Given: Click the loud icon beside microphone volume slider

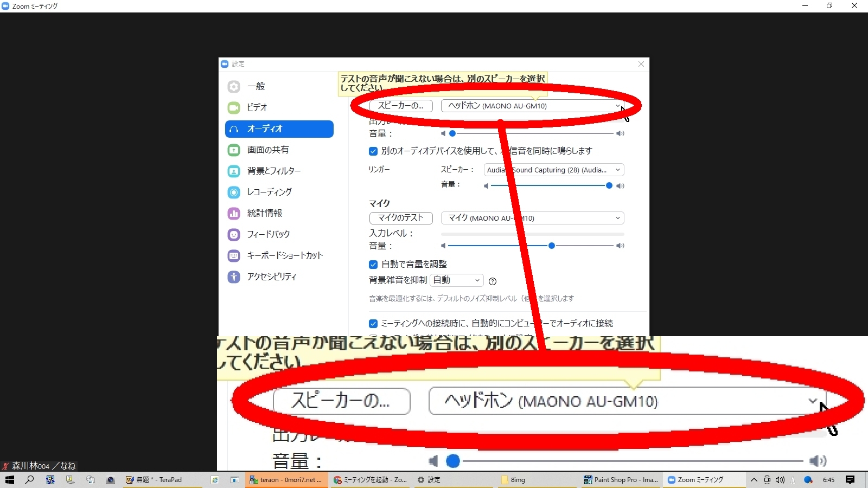Looking at the screenshot, I should pyautogui.click(x=620, y=246).
